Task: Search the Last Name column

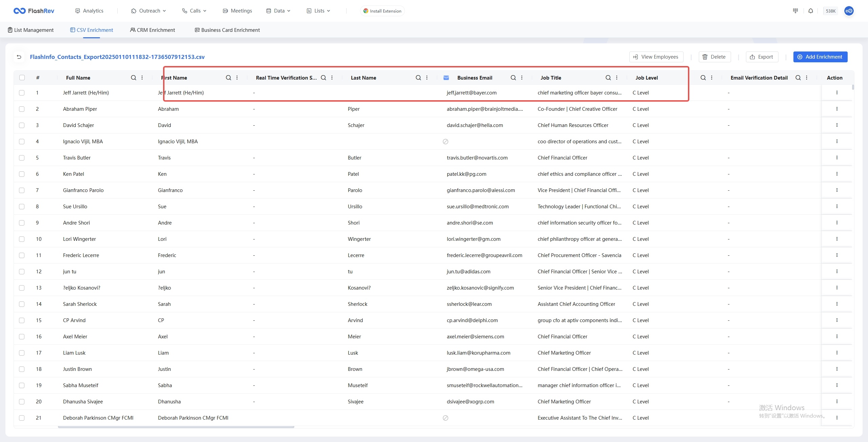Action: [x=418, y=78]
